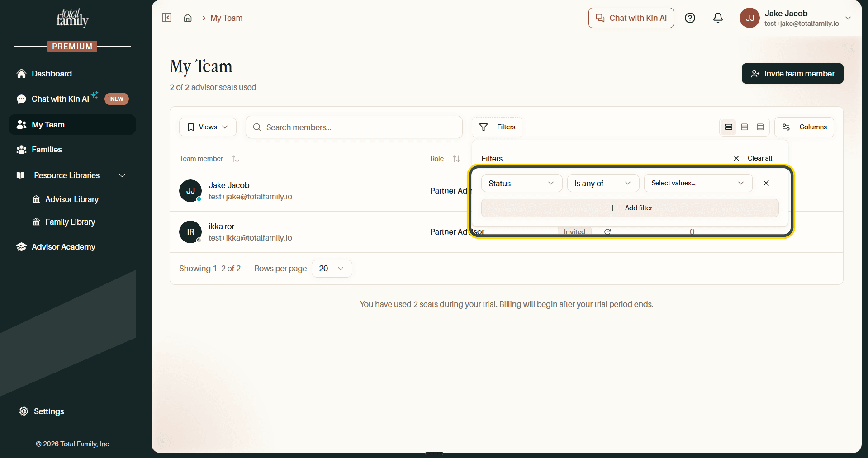Open Rows per page 20 dropdown
This screenshot has width=868, height=458.
(332, 269)
